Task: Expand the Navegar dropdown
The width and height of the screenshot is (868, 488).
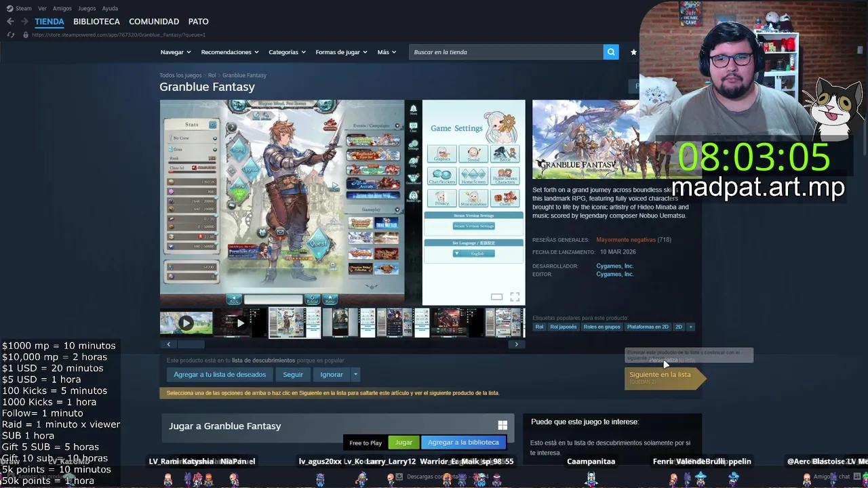Action: click(176, 52)
